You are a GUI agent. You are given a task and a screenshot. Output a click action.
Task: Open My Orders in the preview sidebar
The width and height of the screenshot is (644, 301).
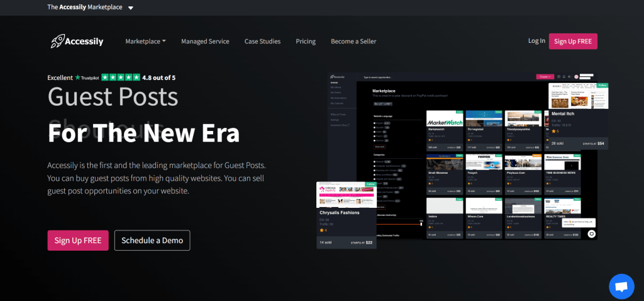click(336, 93)
